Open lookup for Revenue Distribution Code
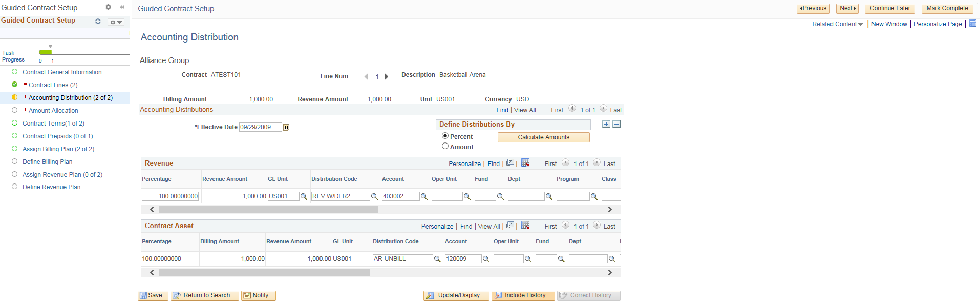 374,196
